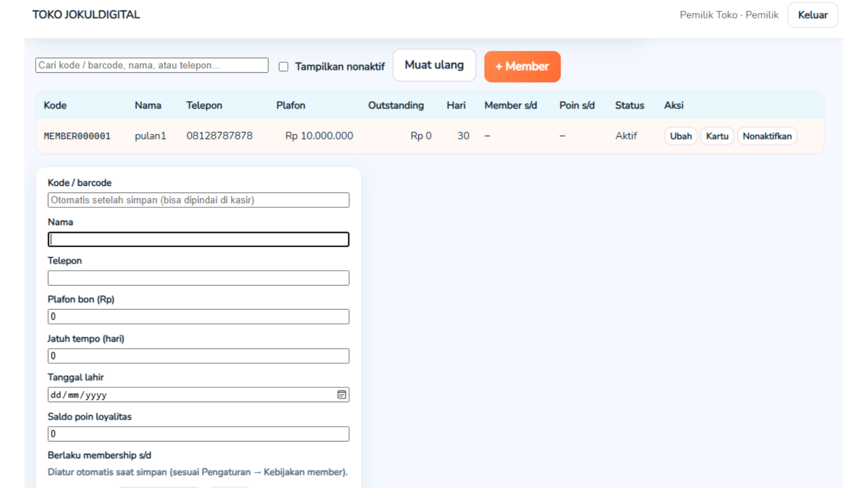Viewport: 868px width, 488px height.
Task: Enable the Tampilkan nonaktif checkbox
Action: click(283, 67)
